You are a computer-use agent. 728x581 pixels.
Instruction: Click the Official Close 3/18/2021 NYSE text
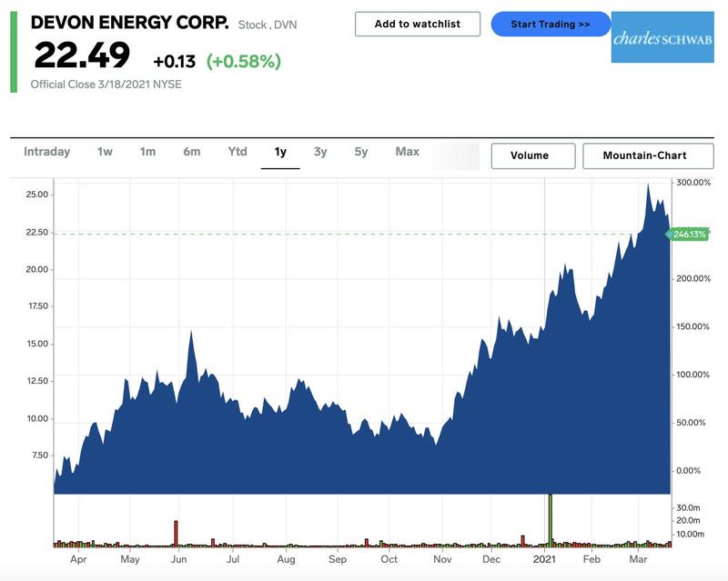[x=106, y=85]
